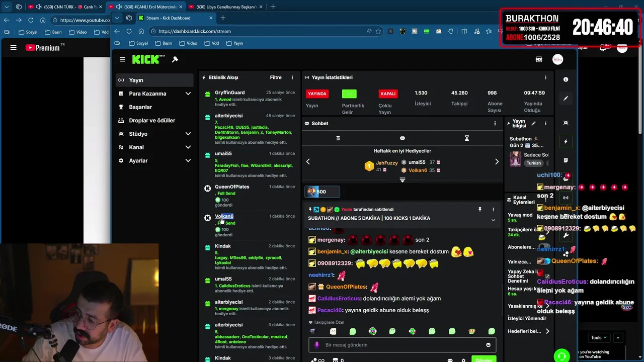Click the lightning bolt icon in right sidebar

pyautogui.click(x=566, y=142)
